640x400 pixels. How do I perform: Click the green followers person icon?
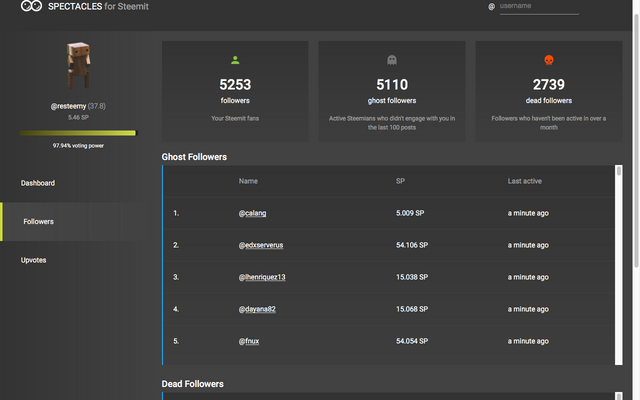pyautogui.click(x=235, y=60)
